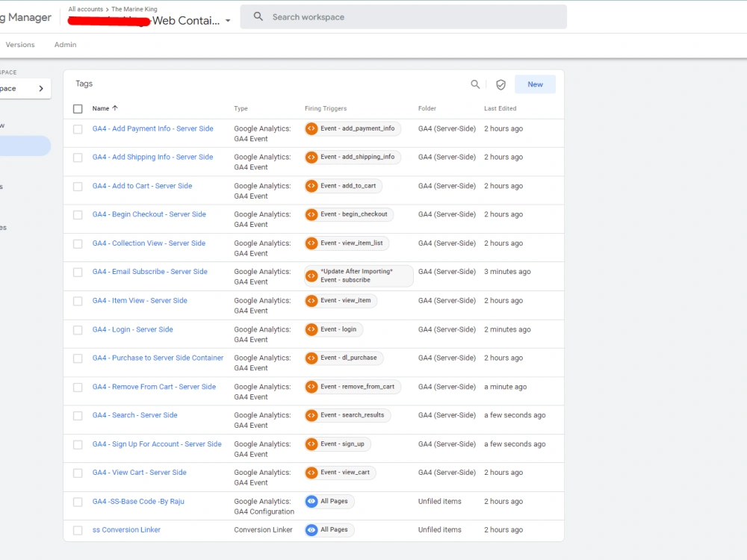Open the Admin tab
The height and width of the screenshot is (560, 747).
coord(65,44)
